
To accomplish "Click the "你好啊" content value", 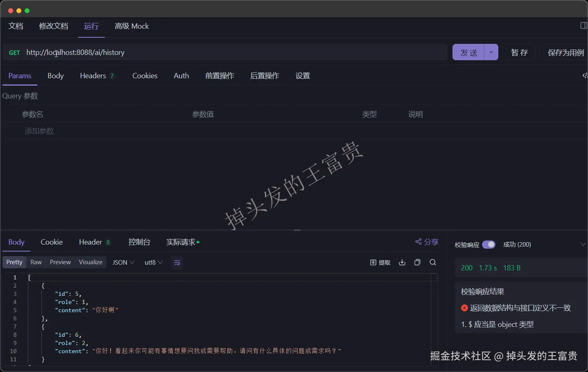I will pyautogui.click(x=105, y=310).
